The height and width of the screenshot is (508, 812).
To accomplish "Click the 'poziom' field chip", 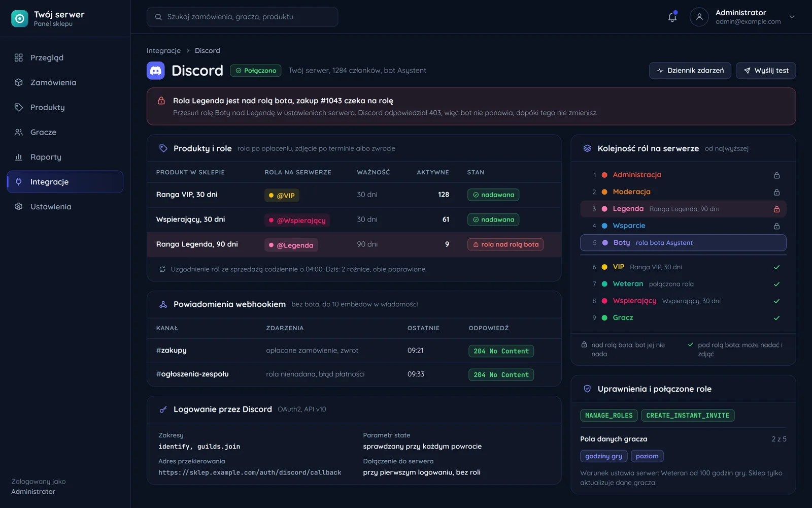I will (647, 456).
